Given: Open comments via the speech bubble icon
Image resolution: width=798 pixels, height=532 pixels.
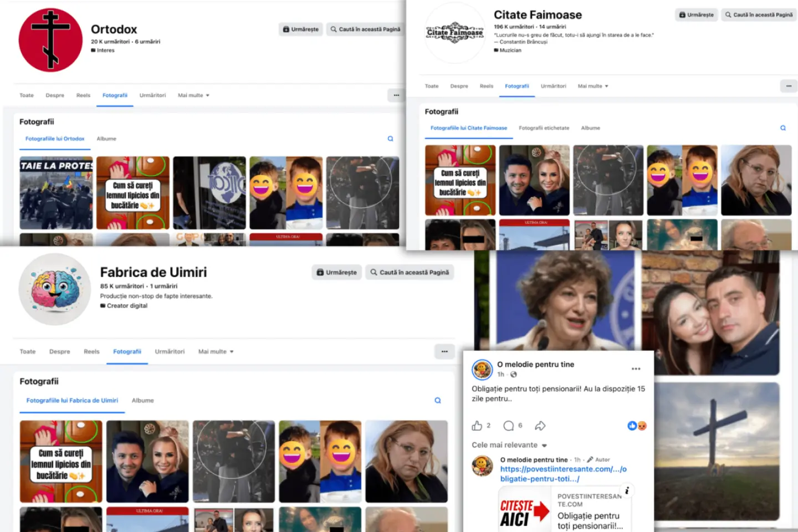Looking at the screenshot, I should pos(508,426).
